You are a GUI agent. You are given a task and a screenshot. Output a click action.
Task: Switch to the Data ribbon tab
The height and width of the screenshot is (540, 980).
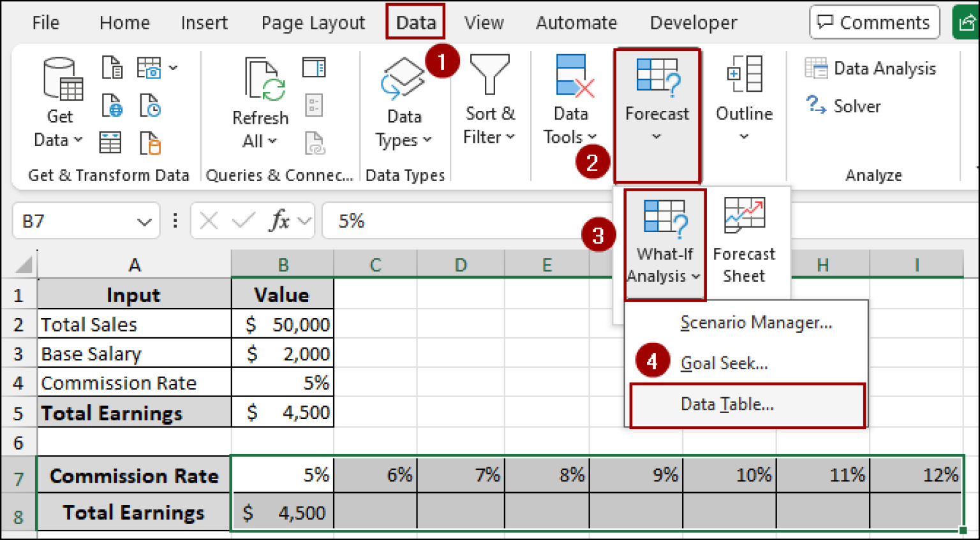(415, 22)
